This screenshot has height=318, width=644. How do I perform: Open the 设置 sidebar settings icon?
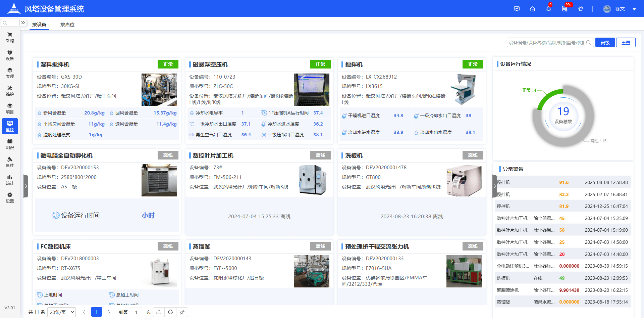[9, 198]
